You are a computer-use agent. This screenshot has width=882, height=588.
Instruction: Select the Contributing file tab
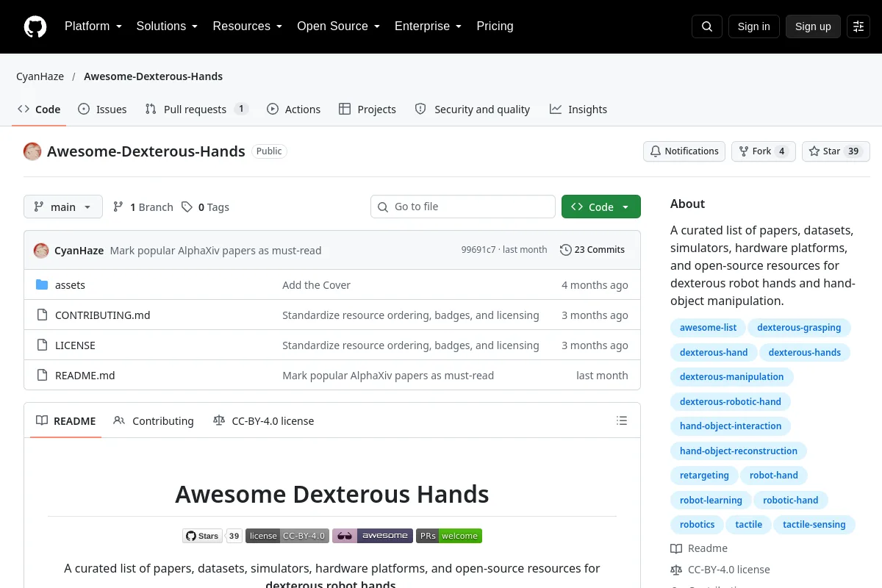(x=154, y=421)
